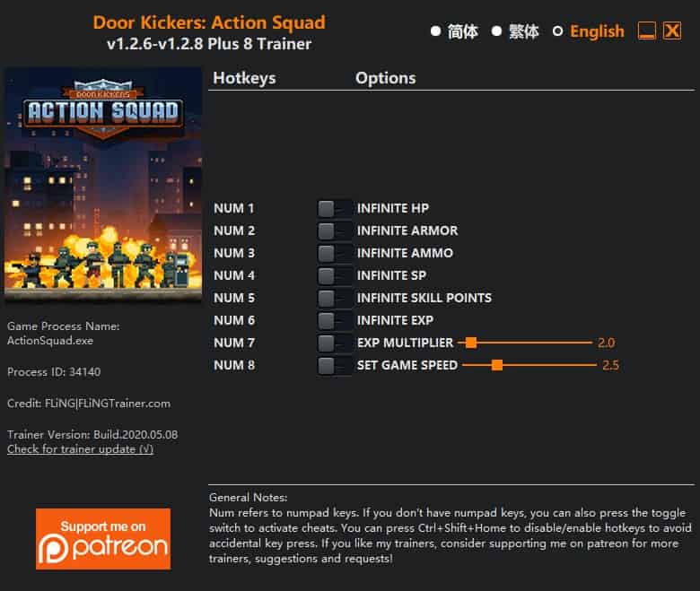Click Trainer Version Build.2020.05.08 text
700x591 pixels.
click(92, 435)
